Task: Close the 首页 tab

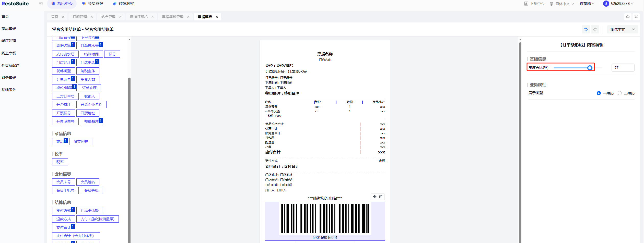Action: pos(63,17)
